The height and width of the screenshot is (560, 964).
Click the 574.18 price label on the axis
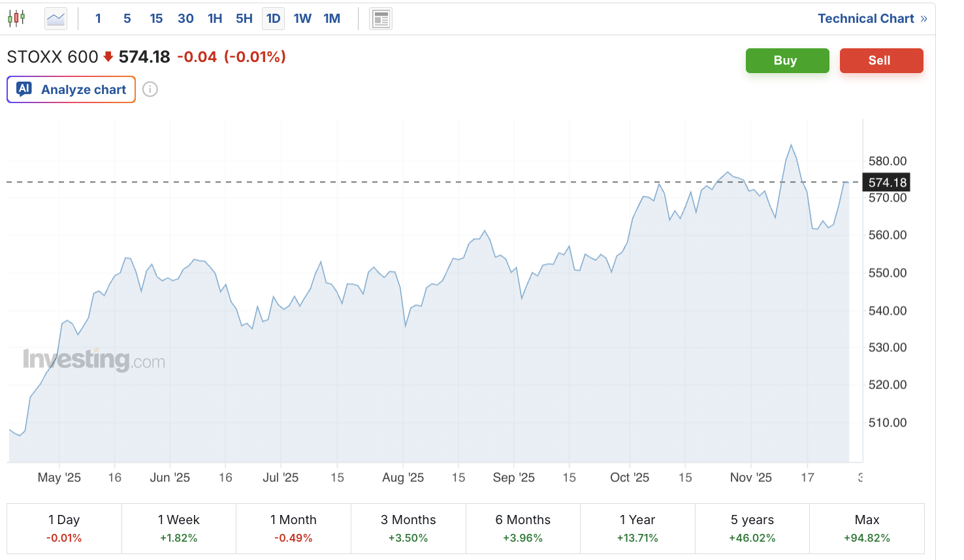(x=886, y=183)
